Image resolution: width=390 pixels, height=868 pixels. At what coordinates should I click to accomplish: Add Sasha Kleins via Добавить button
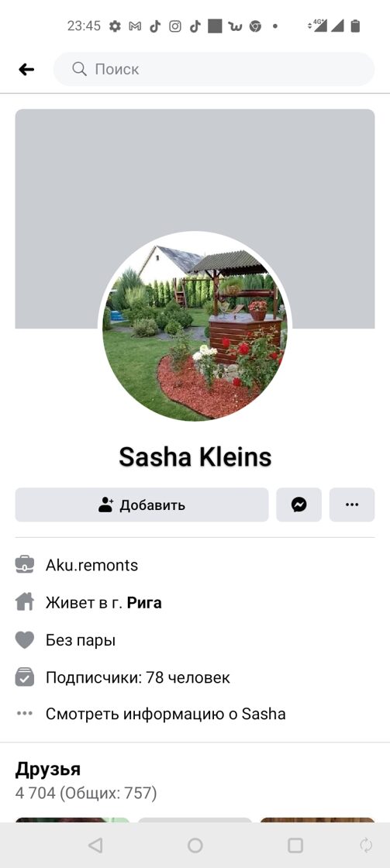pyautogui.click(x=142, y=505)
